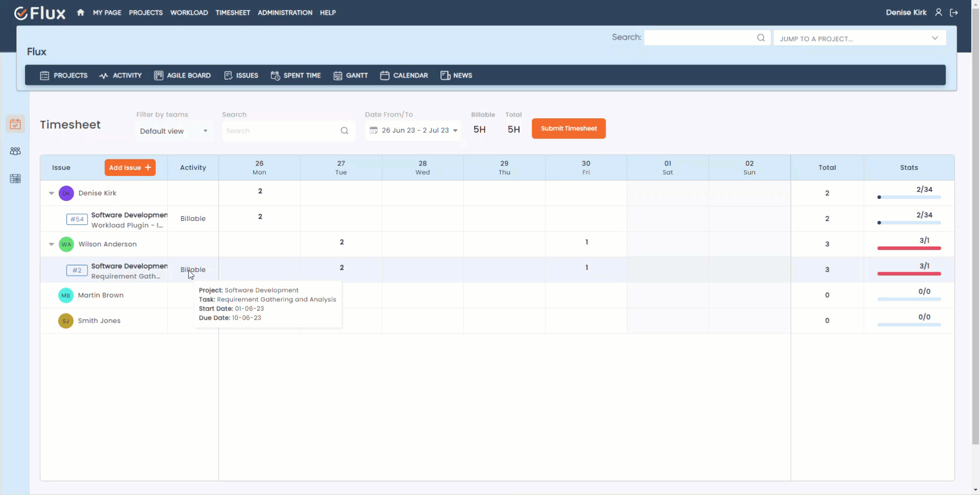Click the home icon in top navigation
The width and height of the screenshot is (980, 495).
[x=80, y=12]
